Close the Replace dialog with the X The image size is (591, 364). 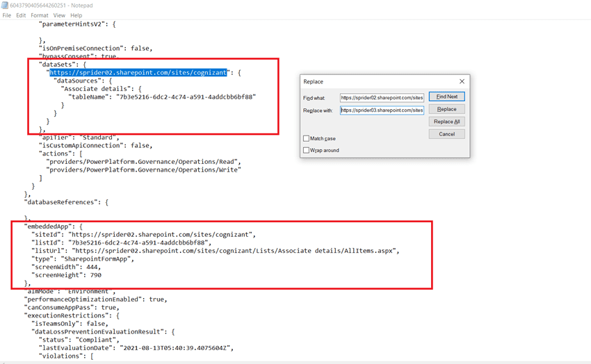point(462,81)
